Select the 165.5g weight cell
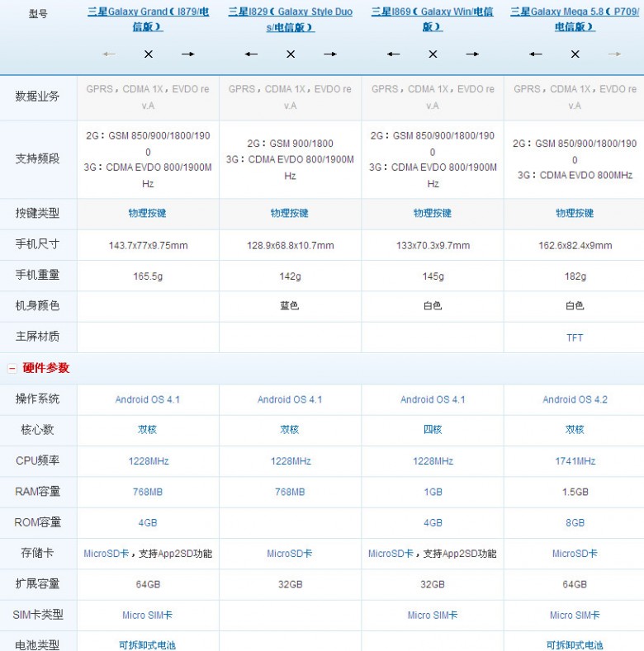Viewport: 644px width, 651px height. pyautogui.click(x=148, y=276)
